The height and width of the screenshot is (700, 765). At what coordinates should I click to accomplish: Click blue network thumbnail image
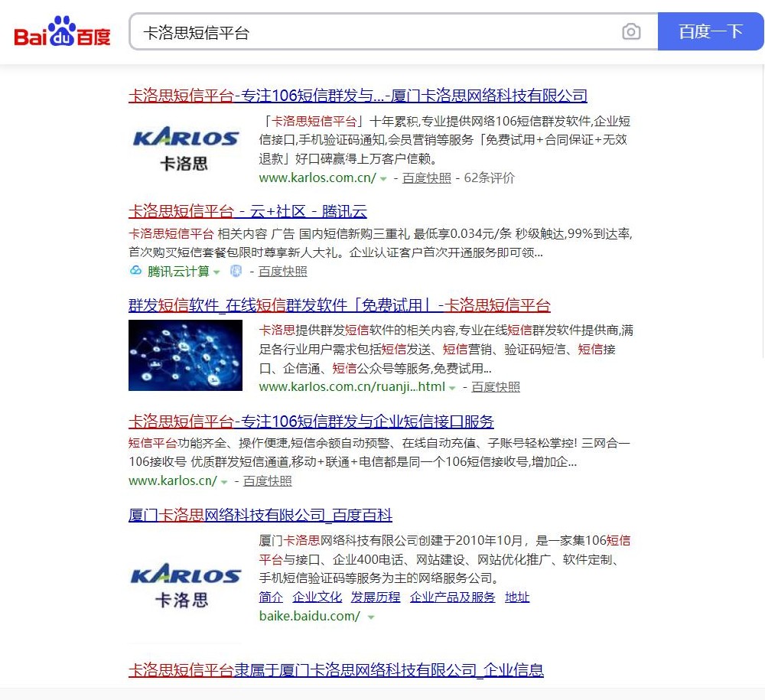185,355
